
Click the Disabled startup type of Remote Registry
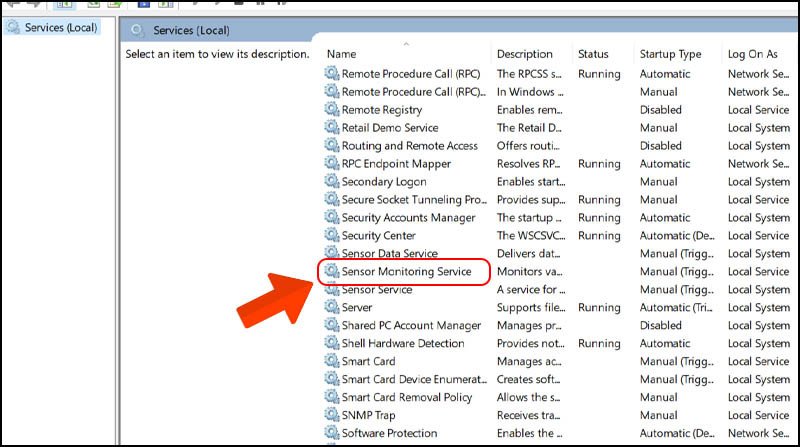point(661,110)
